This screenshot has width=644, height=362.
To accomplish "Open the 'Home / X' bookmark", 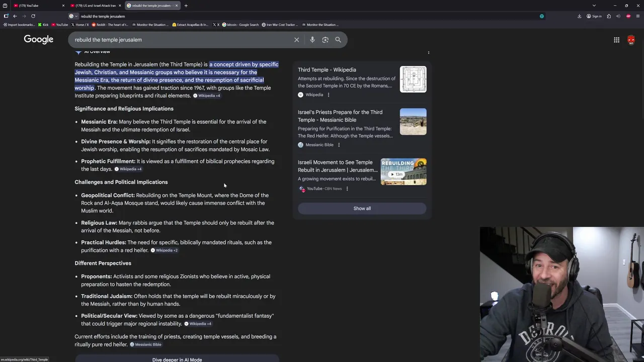I will 80,25.
